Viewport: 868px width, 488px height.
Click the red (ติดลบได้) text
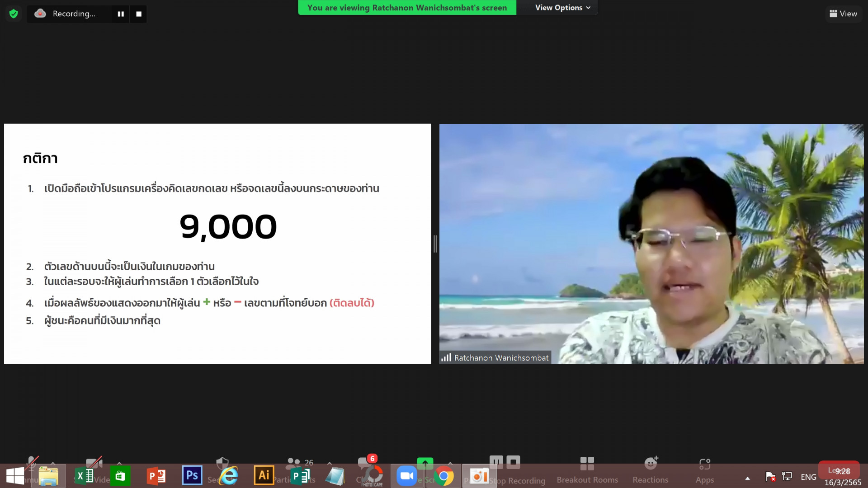352,303
